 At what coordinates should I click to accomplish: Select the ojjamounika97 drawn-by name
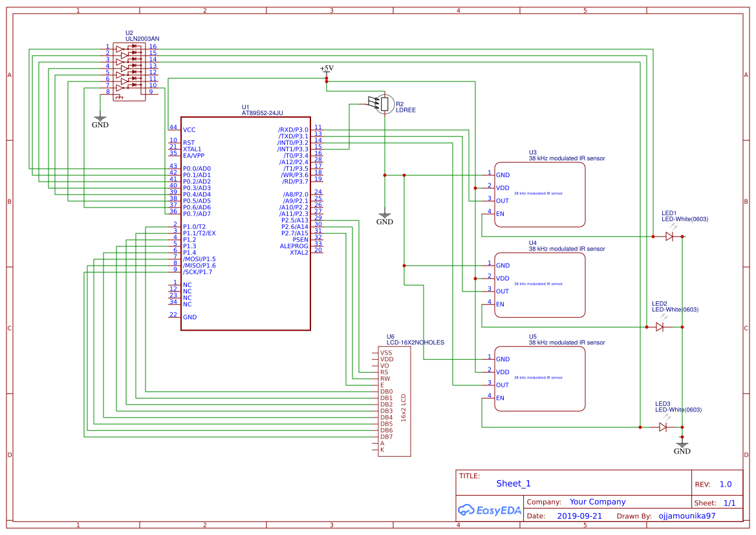tap(687, 516)
